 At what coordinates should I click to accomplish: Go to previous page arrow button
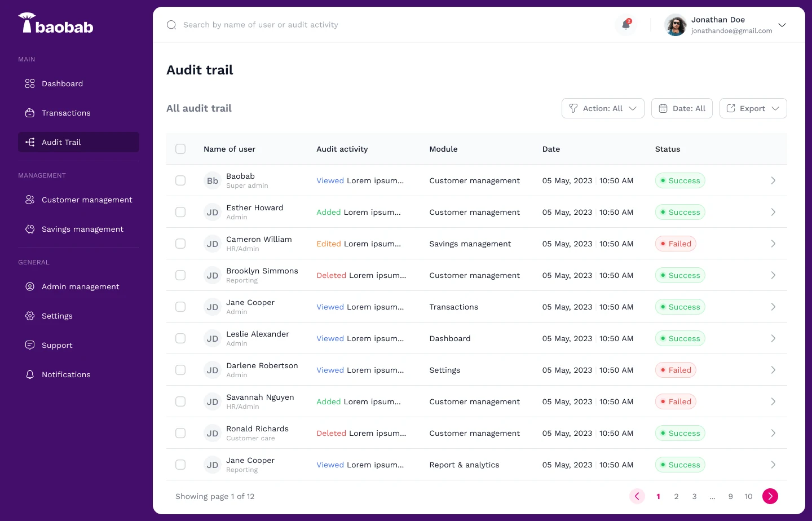[x=637, y=496]
